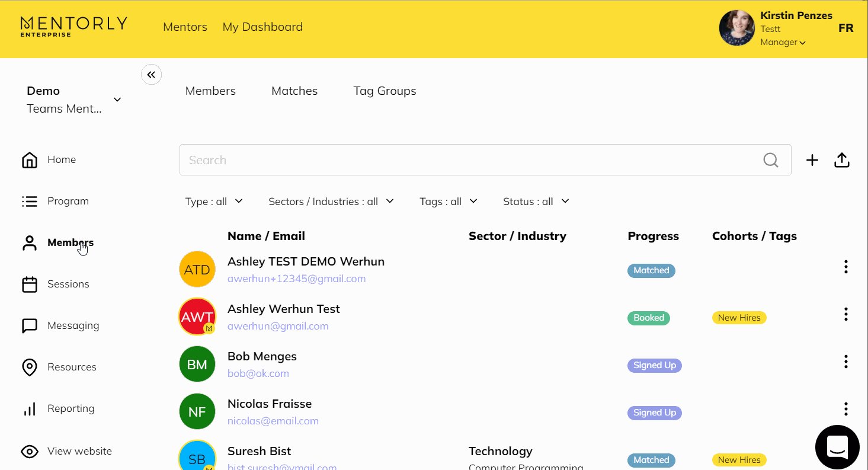Switch language with the FR button
Screen dimensions: 868x470
click(845, 28)
